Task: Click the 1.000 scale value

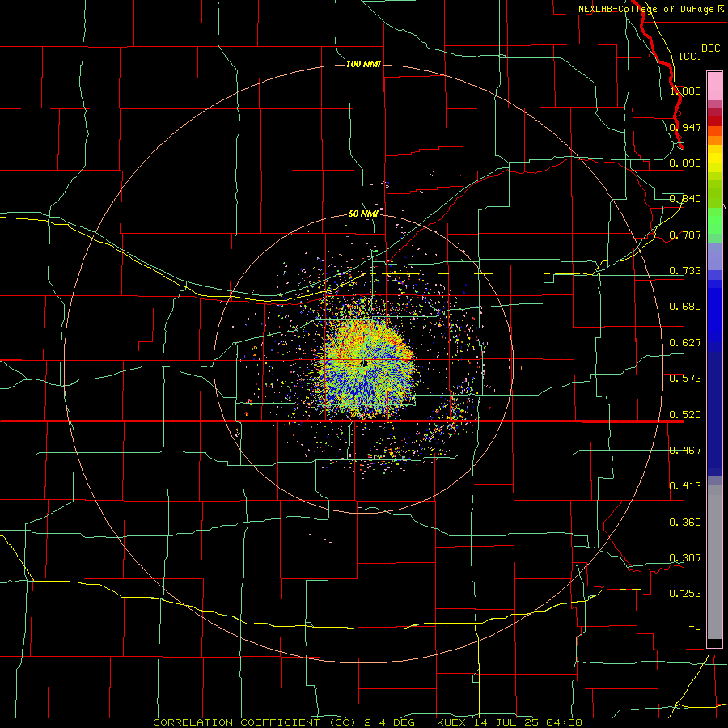Action: tap(685, 91)
